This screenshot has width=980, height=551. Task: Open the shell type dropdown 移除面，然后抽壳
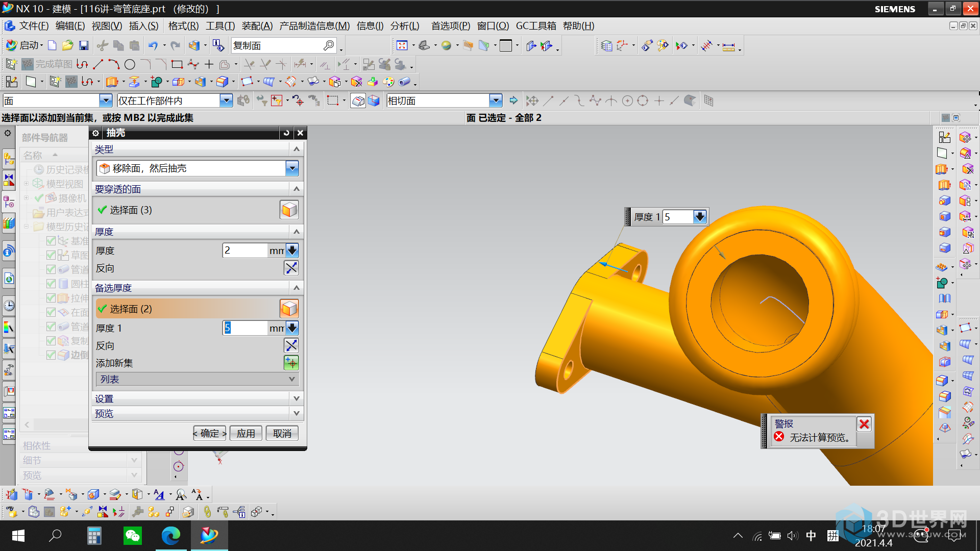click(x=292, y=168)
